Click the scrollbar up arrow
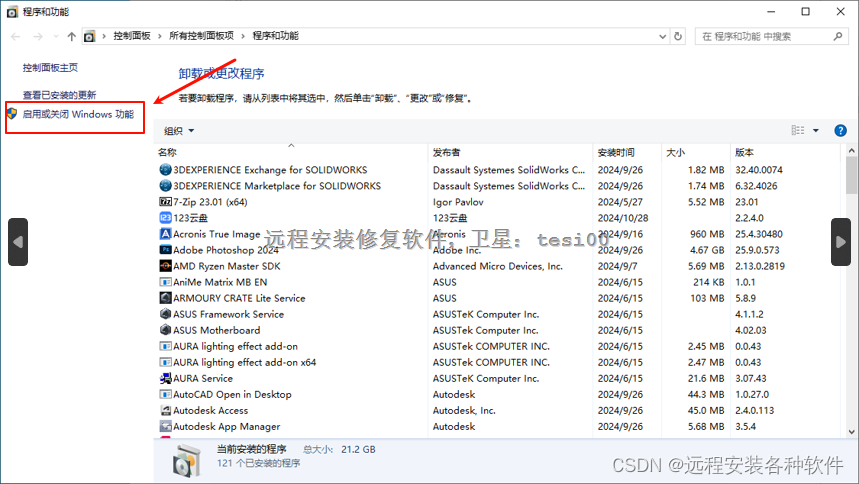859x484 pixels. point(851,150)
